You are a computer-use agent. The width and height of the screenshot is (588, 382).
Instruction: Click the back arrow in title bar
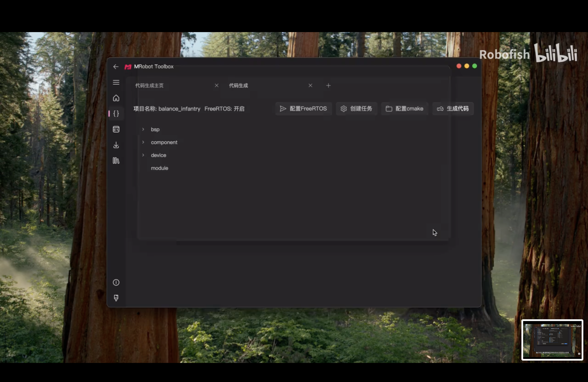pos(116,67)
